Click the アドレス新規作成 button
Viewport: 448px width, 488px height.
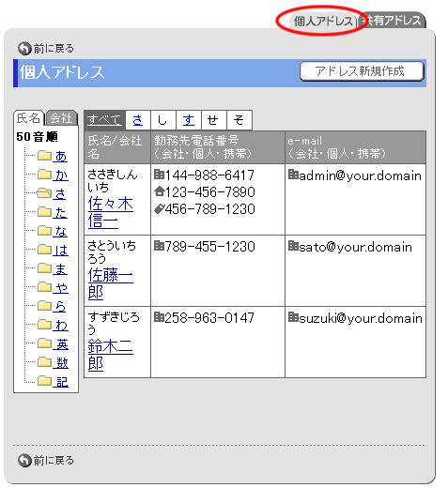click(362, 71)
